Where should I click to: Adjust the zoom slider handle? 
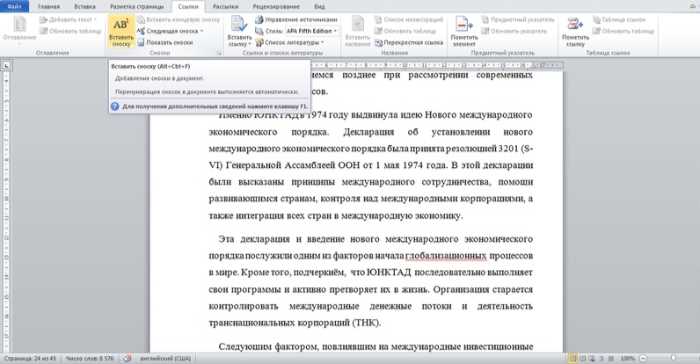click(x=673, y=358)
